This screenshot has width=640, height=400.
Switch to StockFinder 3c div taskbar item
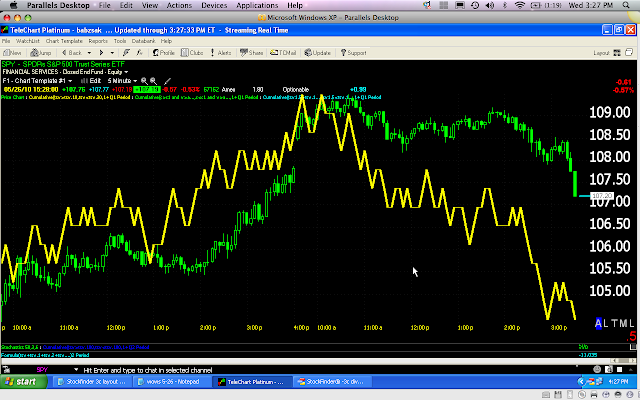click(x=334, y=382)
